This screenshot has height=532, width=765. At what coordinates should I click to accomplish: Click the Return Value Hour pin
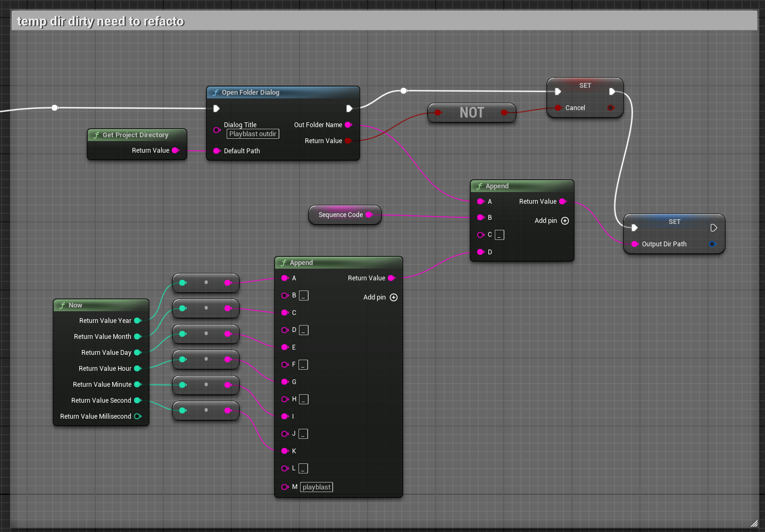click(138, 369)
